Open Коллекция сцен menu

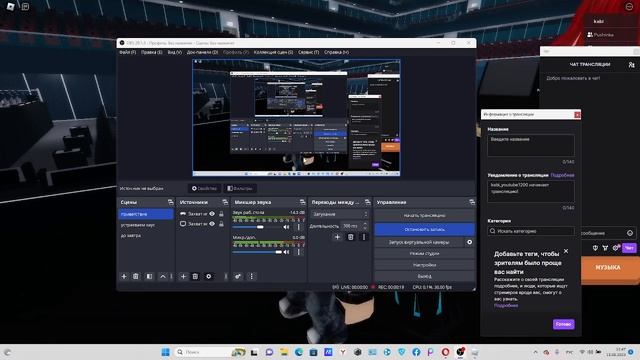click(273, 52)
